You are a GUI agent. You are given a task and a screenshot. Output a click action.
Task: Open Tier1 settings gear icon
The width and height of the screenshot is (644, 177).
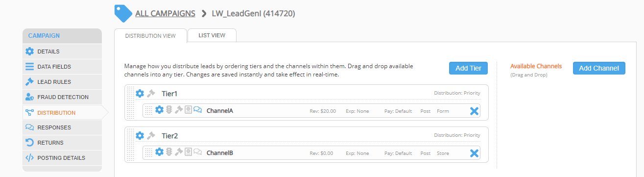[x=140, y=93]
